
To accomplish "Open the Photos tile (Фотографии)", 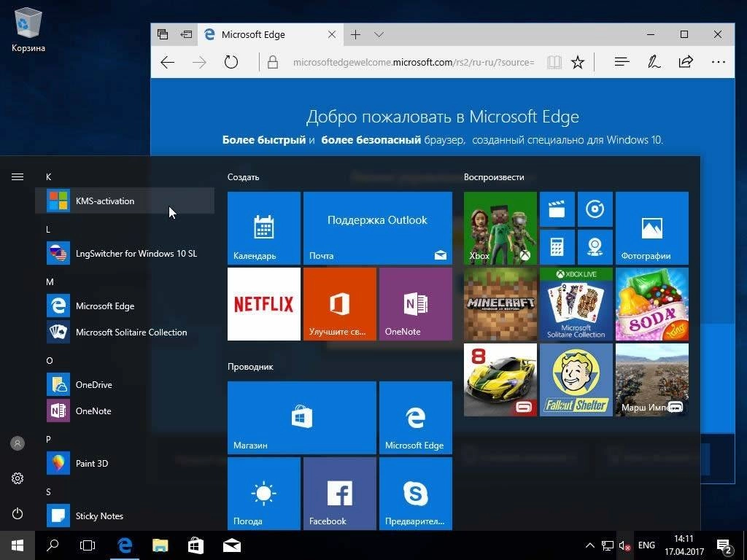I will tap(651, 228).
